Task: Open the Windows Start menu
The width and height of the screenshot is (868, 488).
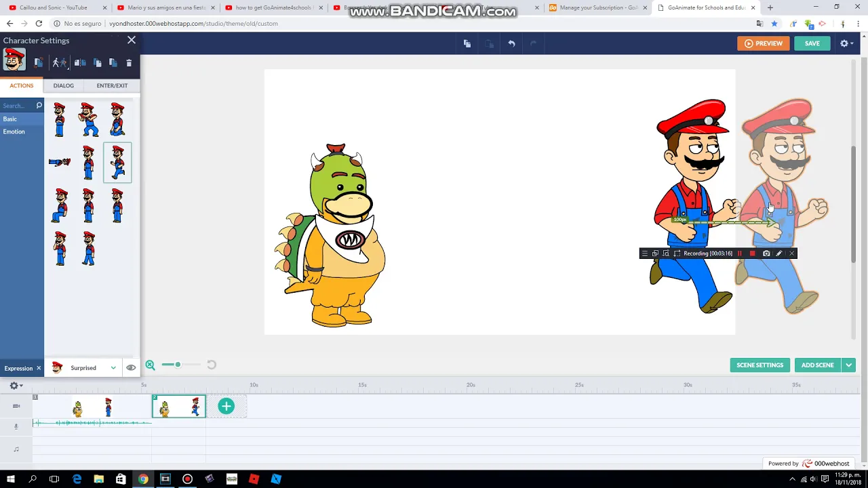Action: pyautogui.click(x=10, y=479)
